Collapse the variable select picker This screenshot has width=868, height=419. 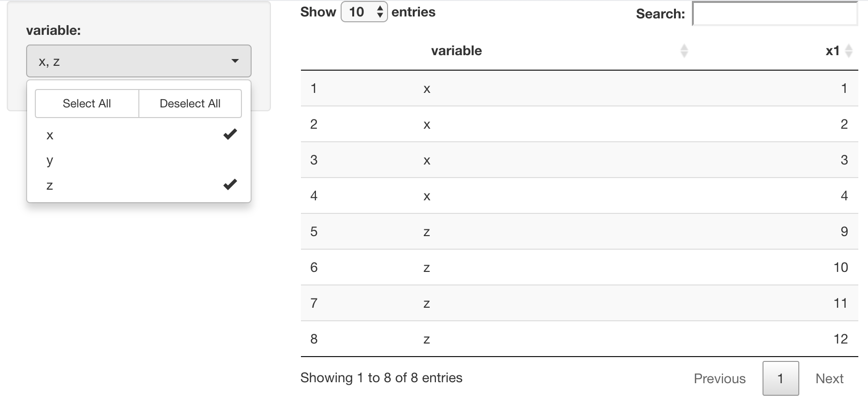pos(138,61)
